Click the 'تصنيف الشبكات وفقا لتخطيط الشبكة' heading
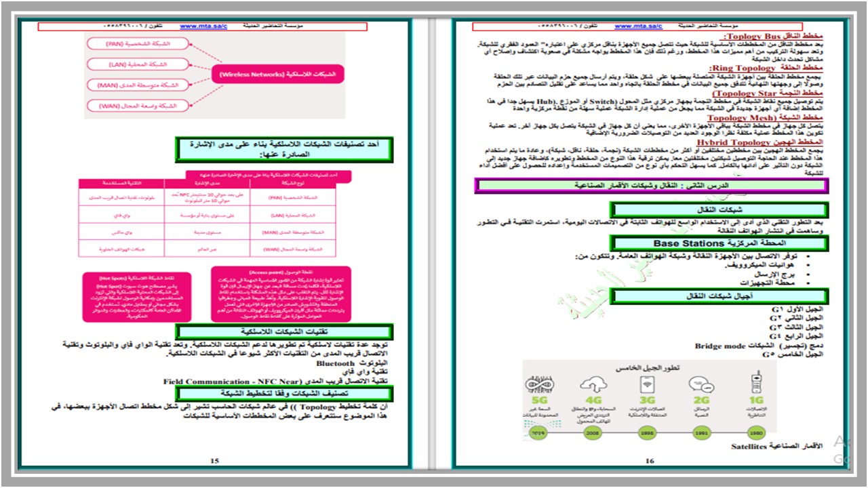 (x=285, y=393)
